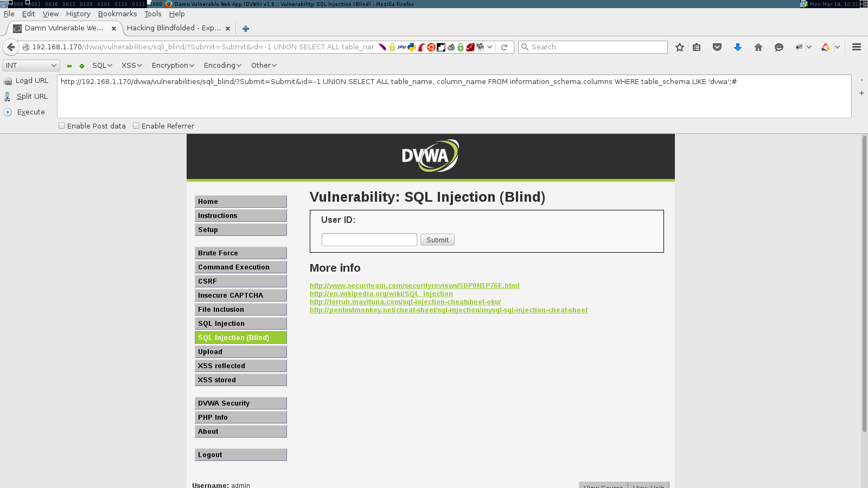The image size is (868, 488).
Task: Open the pentestmonkey cheat-sheet link
Action: [449, 310]
